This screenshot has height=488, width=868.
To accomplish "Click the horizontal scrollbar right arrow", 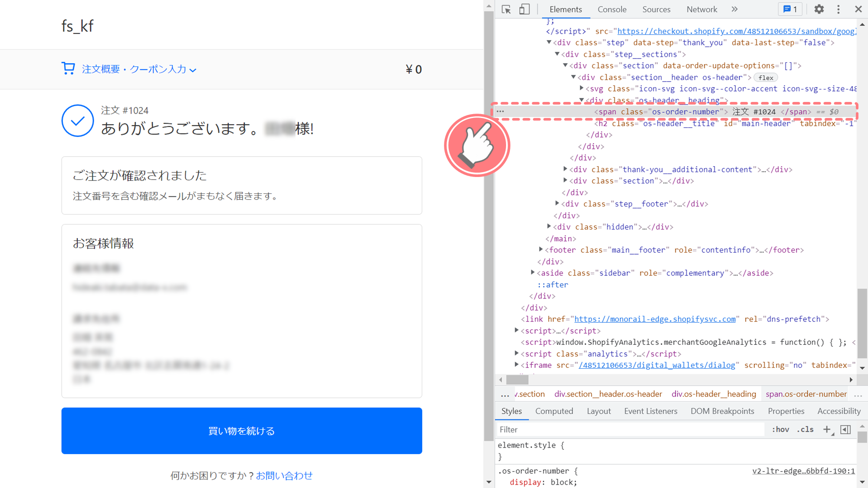I will click(851, 380).
